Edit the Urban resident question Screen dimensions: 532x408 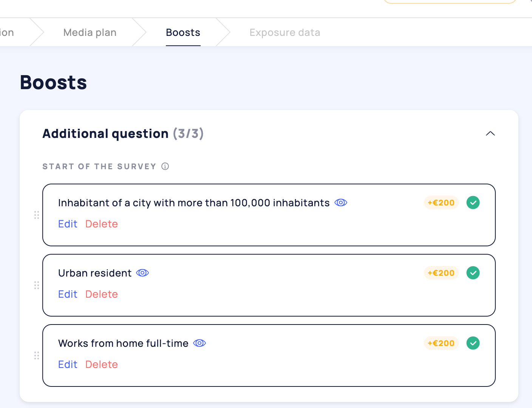[68, 294]
